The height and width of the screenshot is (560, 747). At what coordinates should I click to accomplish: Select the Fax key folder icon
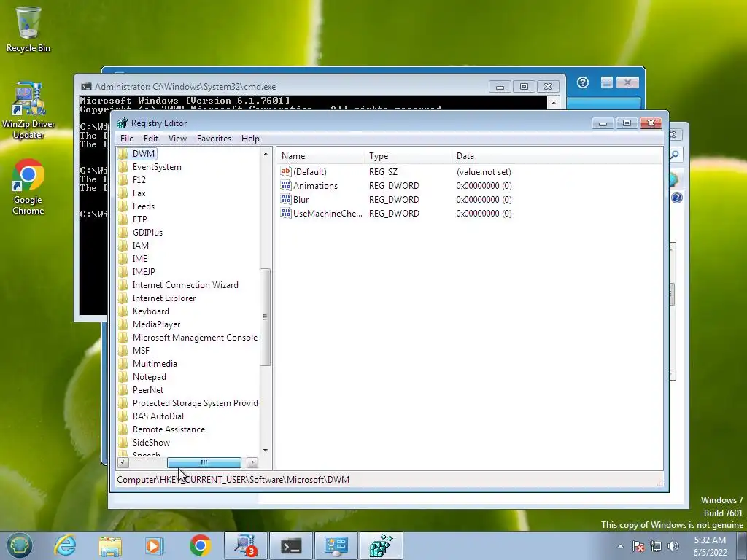pyautogui.click(x=123, y=192)
